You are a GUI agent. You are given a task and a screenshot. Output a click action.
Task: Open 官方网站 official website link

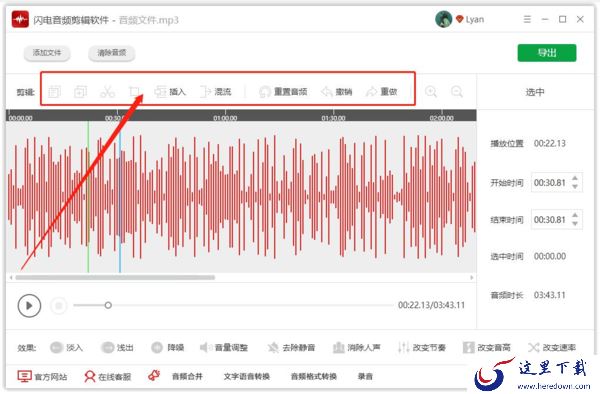[x=42, y=376]
